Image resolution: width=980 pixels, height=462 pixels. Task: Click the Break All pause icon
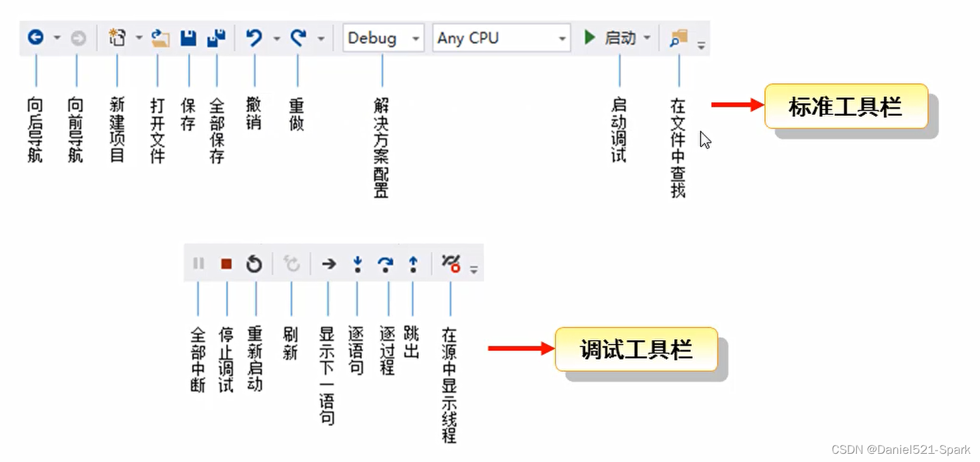[x=198, y=263]
